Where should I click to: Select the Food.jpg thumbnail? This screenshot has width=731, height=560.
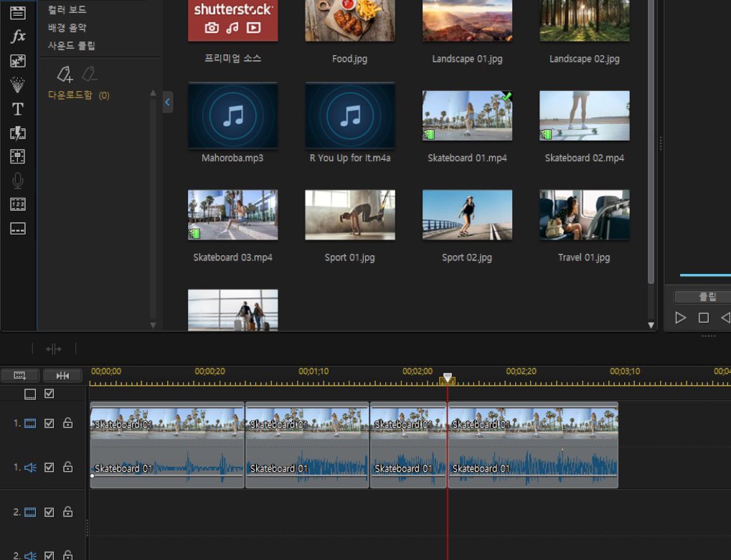pyautogui.click(x=349, y=21)
